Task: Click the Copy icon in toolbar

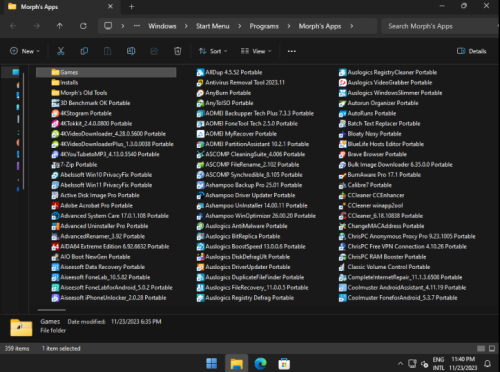Action: [x=84, y=51]
